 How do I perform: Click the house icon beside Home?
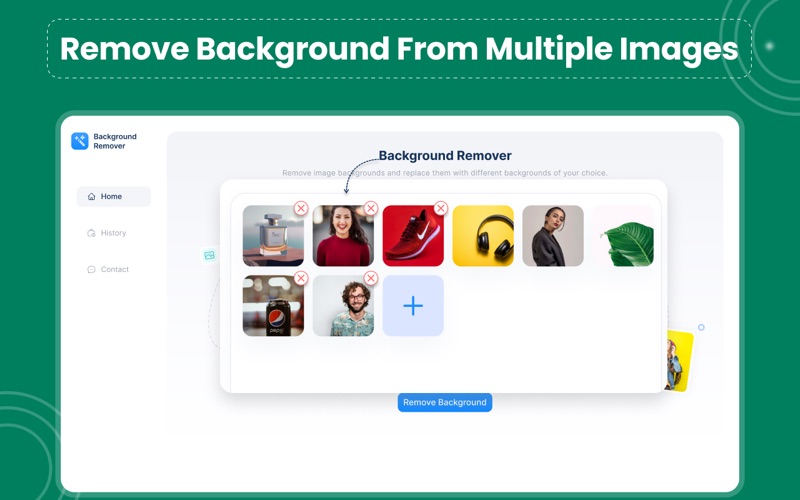[92, 197]
